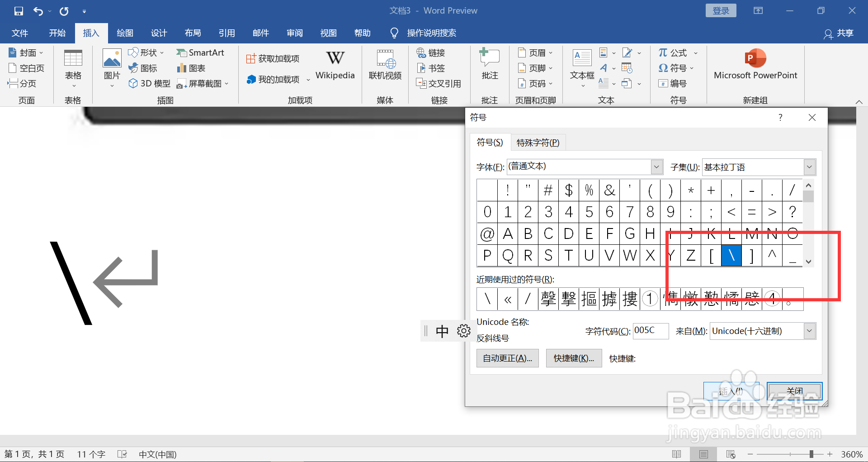Open the 字体 font dropdown
This screenshot has height=462, width=868.
click(x=656, y=167)
